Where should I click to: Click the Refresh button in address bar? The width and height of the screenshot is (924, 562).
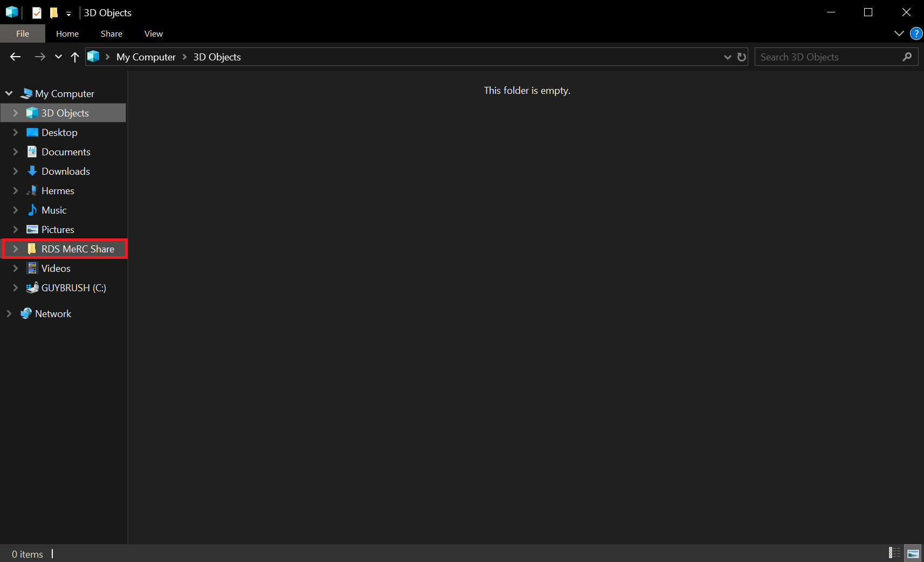click(742, 57)
